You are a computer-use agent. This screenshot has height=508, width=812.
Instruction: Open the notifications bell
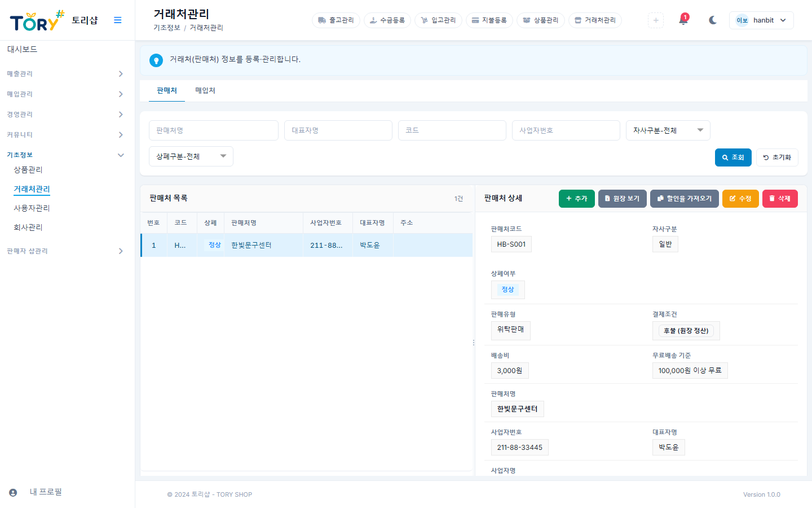pos(683,20)
